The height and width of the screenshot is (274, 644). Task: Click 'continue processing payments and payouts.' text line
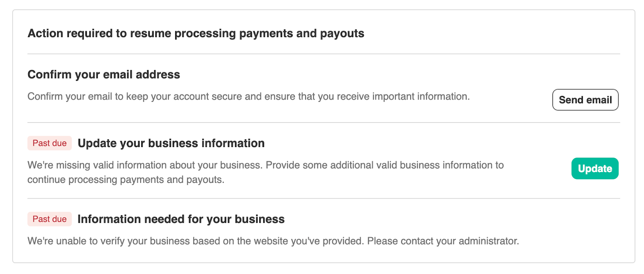(126, 180)
